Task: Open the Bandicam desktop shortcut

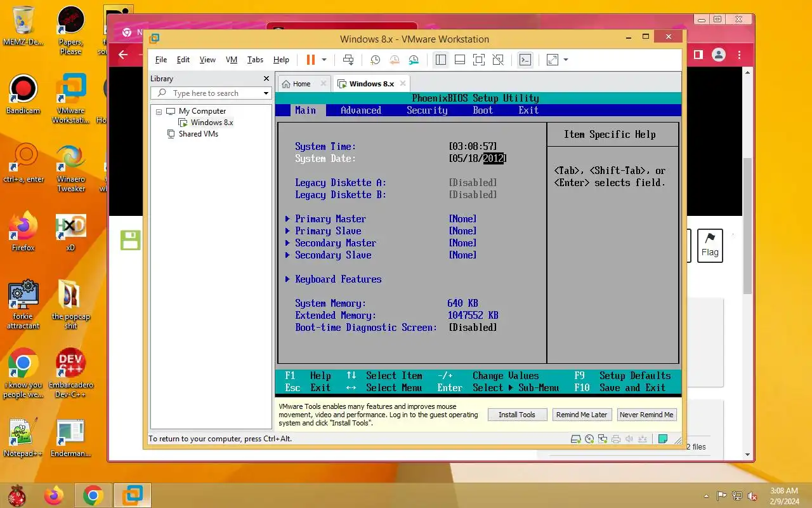Action: (23, 95)
